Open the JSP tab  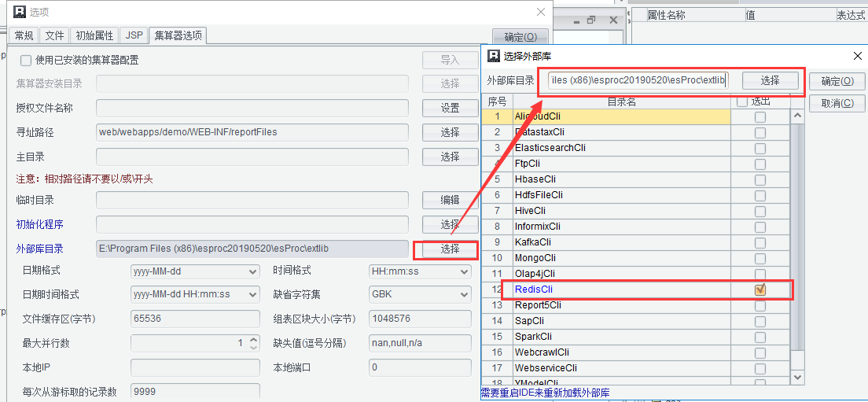[x=134, y=36]
